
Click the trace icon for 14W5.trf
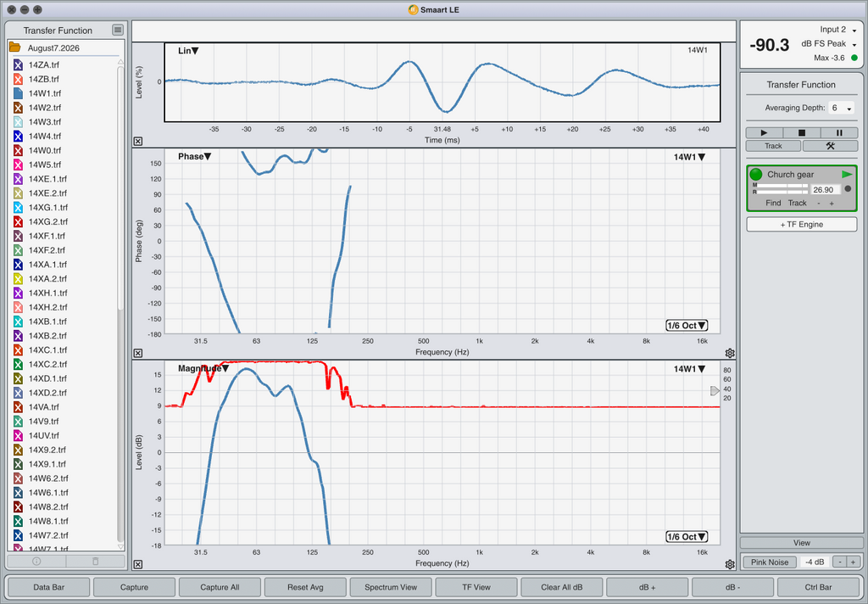tap(18, 165)
